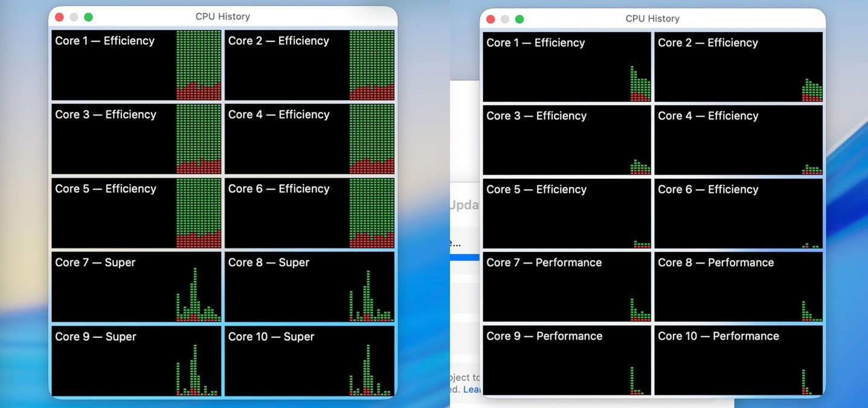868x408 pixels.
Task: Click the fully loaded Core 1 — Efficiency graph
Action: click(x=137, y=65)
